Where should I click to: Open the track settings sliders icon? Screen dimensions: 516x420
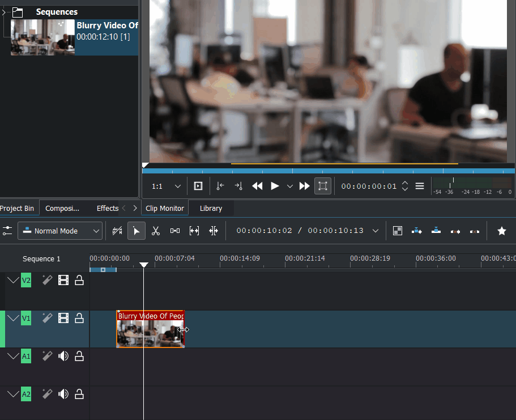coord(7,231)
